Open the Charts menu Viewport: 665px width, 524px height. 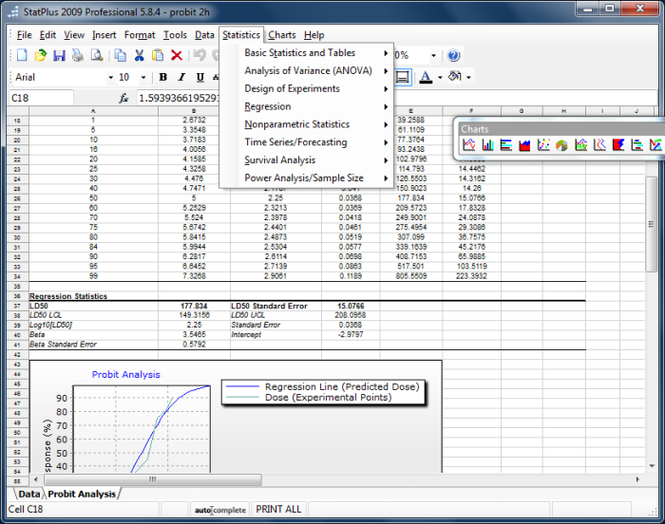click(x=282, y=35)
